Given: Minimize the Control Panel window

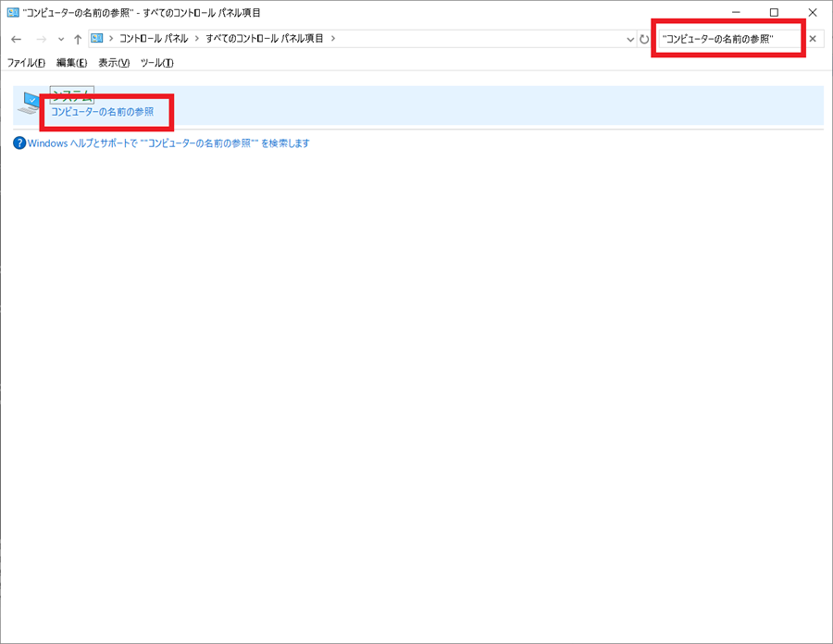Looking at the screenshot, I should 736,13.
